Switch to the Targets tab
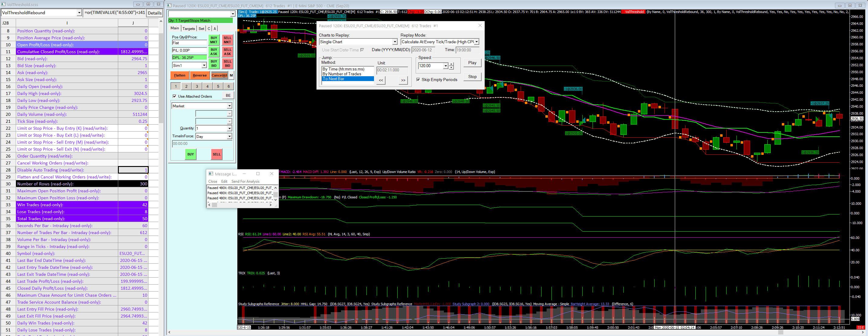The height and width of the screenshot is (336, 868). tap(189, 29)
